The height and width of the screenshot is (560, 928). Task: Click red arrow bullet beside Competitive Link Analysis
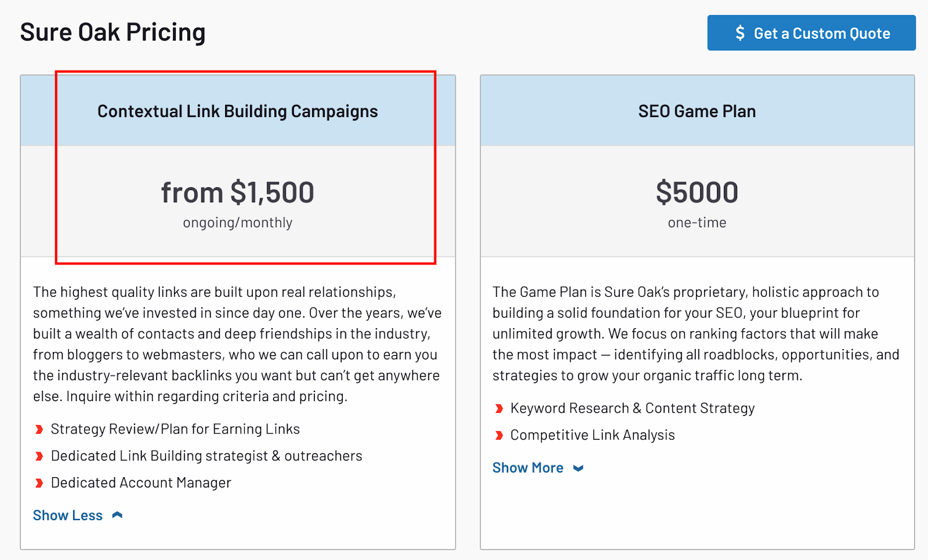pos(499,435)
